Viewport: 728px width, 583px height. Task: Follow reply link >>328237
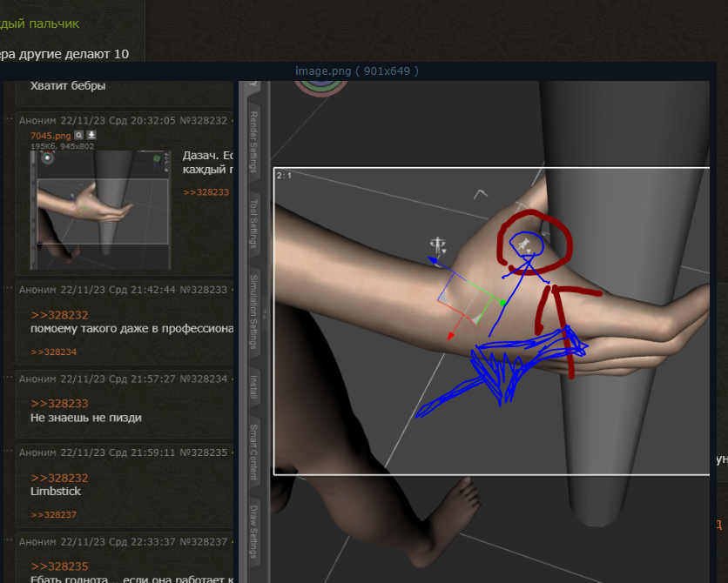53,515
